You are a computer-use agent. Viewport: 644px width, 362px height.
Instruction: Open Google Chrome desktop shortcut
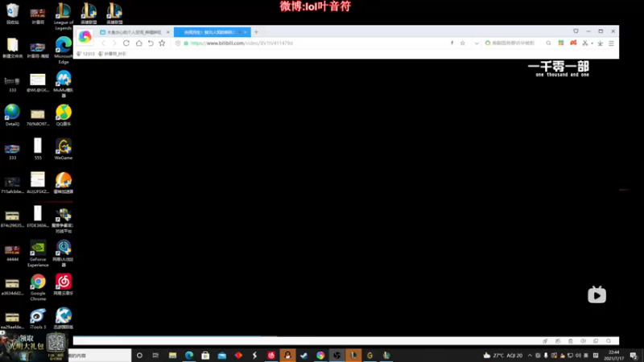tap(38, 287)
